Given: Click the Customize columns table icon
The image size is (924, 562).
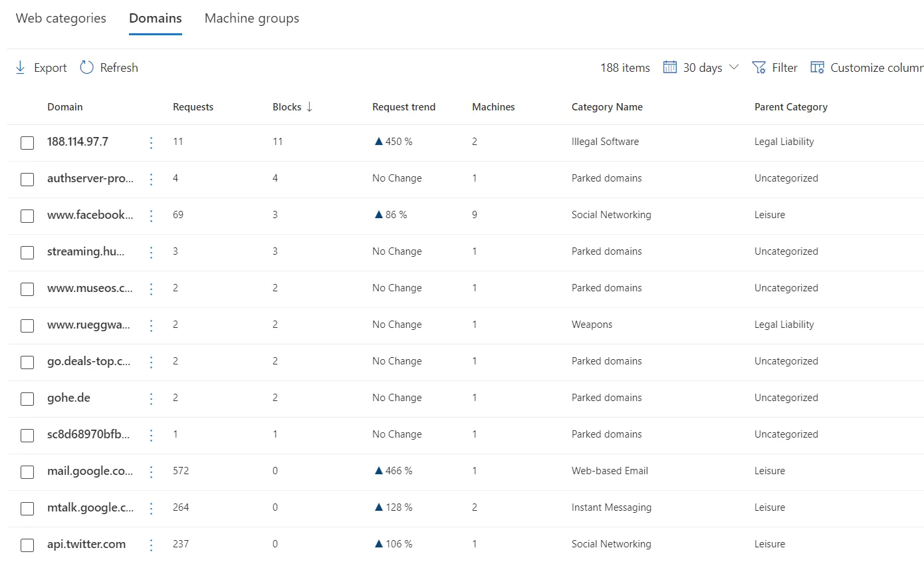Looking at the screenshot, I should [818, 67].
